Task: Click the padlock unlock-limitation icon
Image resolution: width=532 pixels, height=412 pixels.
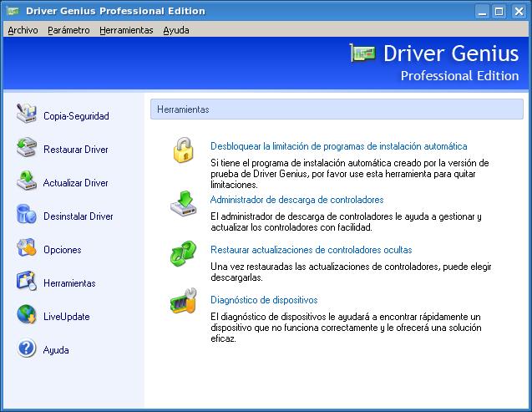Action: (183, 150)
